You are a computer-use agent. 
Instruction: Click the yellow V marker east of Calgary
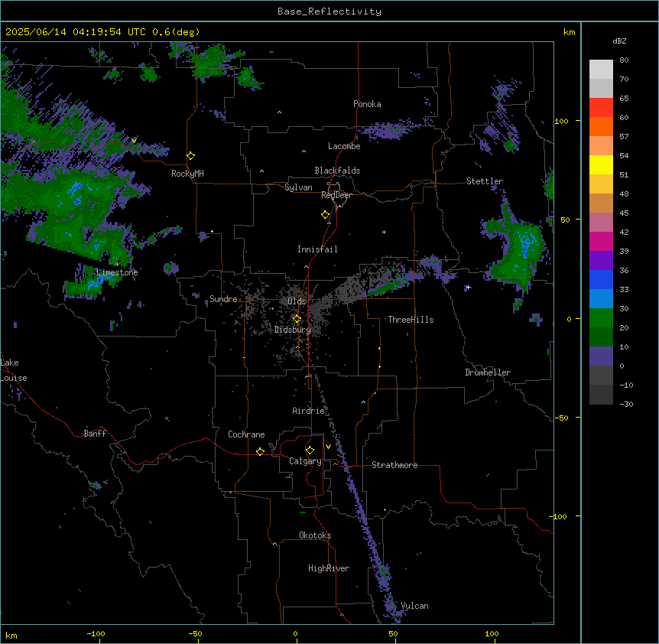point(328,447)
